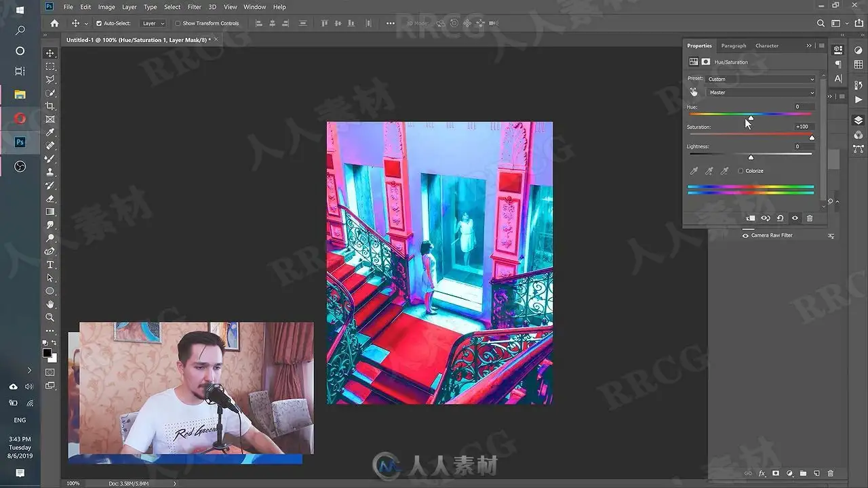868x488 pixels.
Task: Open status bar document info arrow
Action: coord(175,483)
